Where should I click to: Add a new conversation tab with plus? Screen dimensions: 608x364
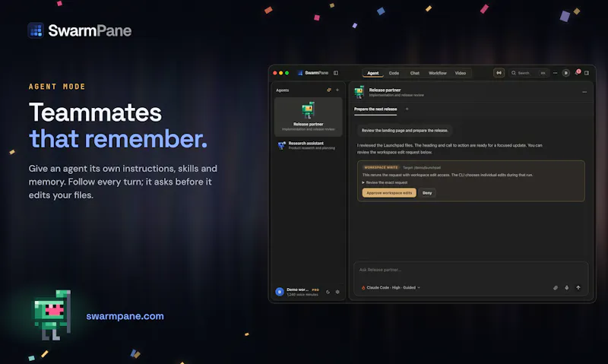coord(407,109)
